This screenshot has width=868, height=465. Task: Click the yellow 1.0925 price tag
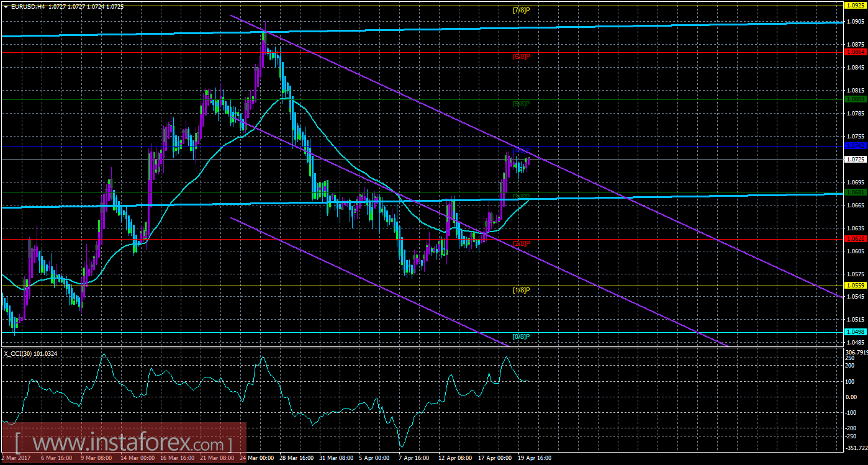coord(855,5)
